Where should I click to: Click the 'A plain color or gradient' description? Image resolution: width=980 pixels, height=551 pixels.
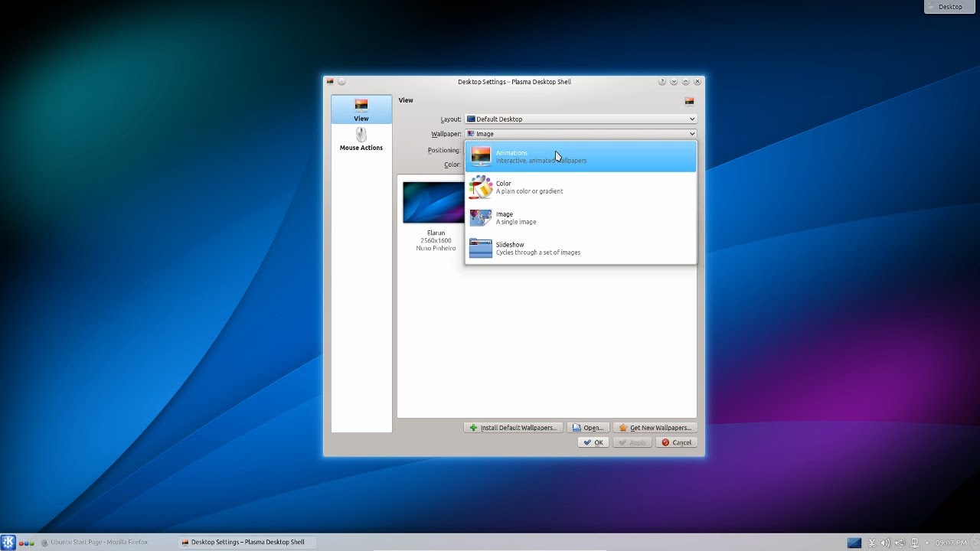click(x=529, y=191)
